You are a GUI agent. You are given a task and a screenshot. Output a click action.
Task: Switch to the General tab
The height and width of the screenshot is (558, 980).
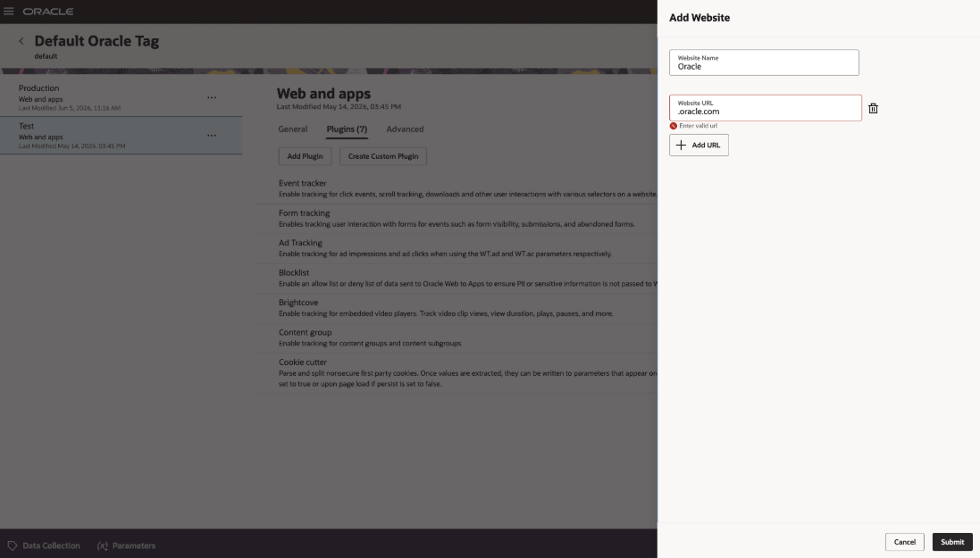(292, 129)
